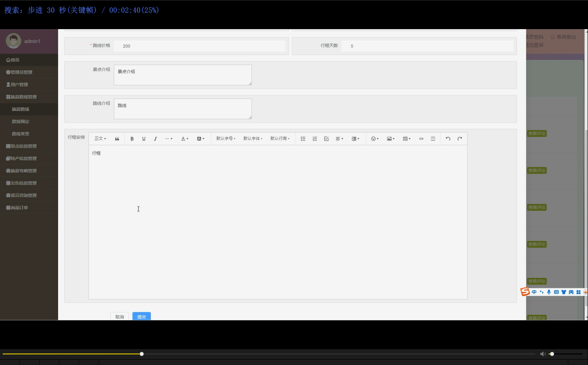Open the 默认字体 font family dropdown
The height and width of the screenshot is (365, 588).
tap(253, 139)
